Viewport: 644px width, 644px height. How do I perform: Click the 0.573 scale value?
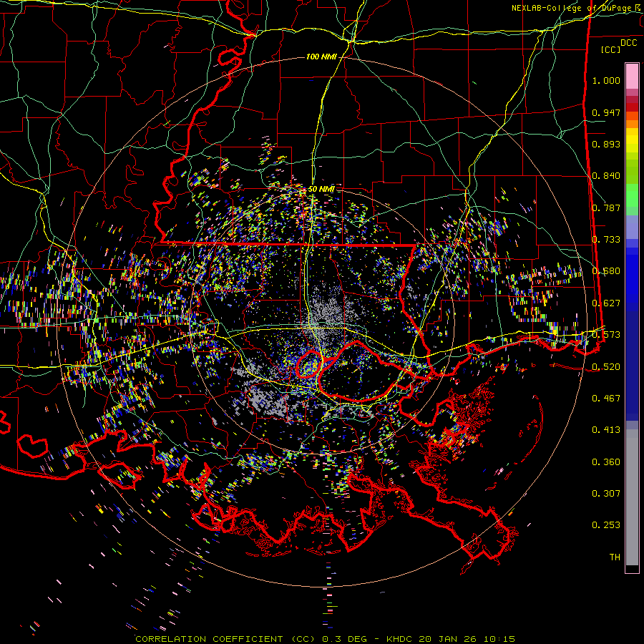[606, 335]
